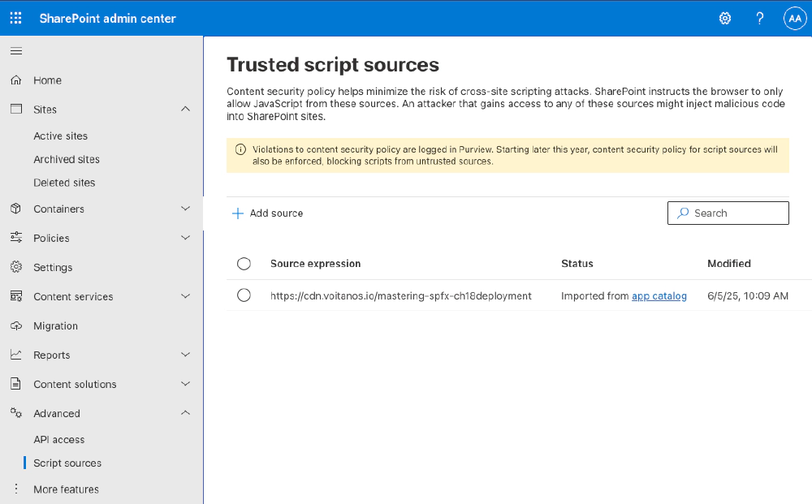Viewport: 812px width, 504px height.
Task: Click the plus icon beside Add source
Action: click(x=238, y=213)
